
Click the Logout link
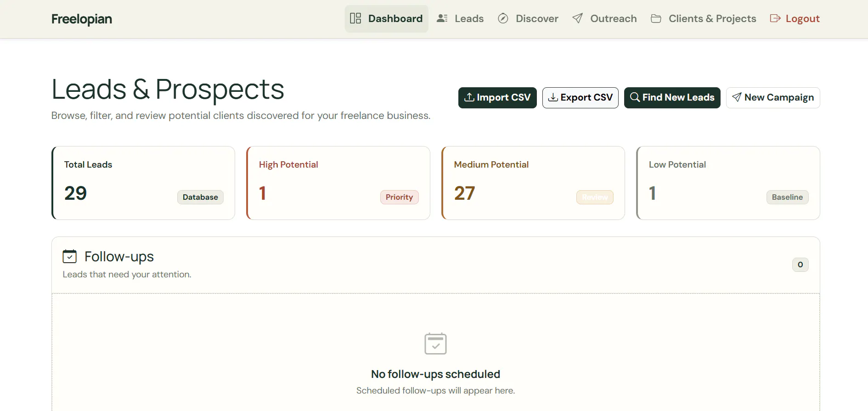tap(795, 19)
